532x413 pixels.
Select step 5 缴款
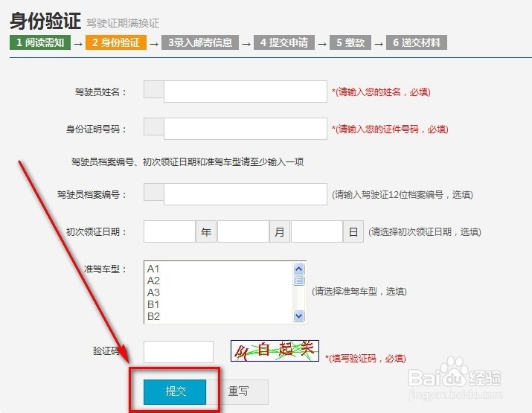pyautogui.click(x=350, y=42)
